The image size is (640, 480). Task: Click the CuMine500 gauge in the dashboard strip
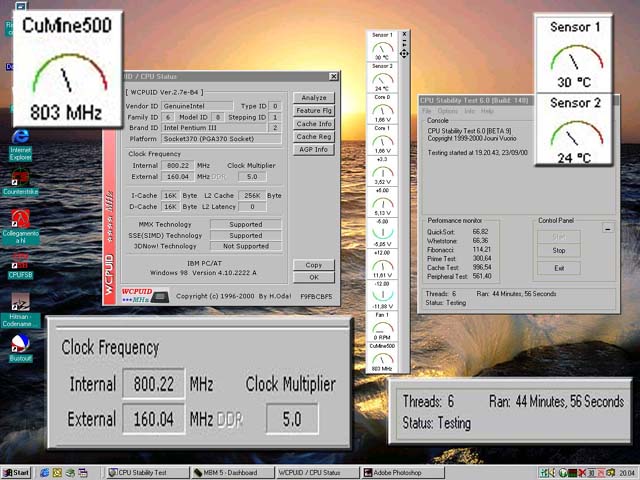tap(382, 357)
